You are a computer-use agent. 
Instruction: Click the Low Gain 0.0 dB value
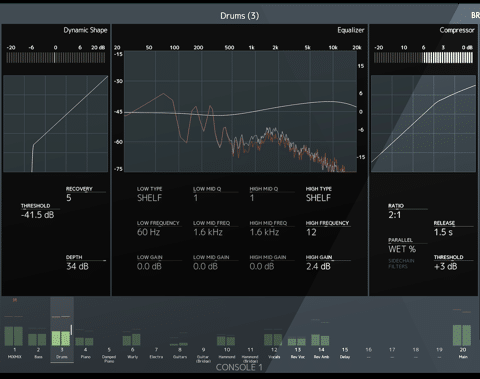[149, 266]
